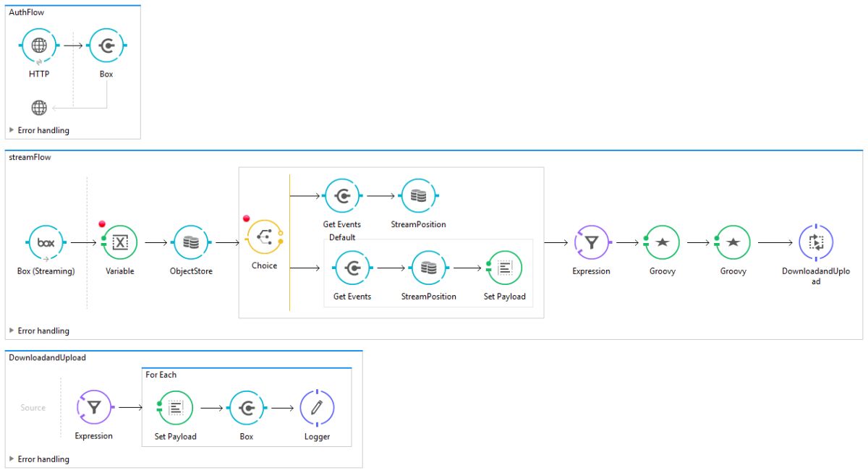Viewport: 868px width, 473px height.
Task: Select the Expression filter in streamFlow
Action: [592, 242]
